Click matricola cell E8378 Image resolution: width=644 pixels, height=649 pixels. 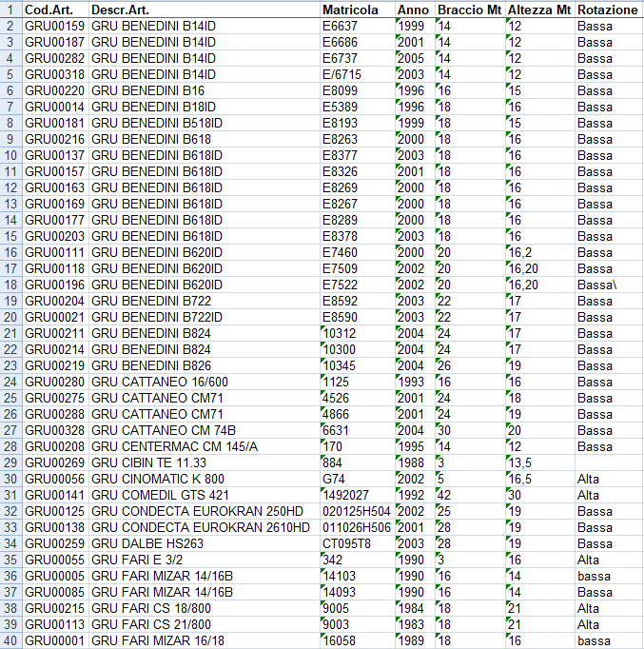coord(358,236)
